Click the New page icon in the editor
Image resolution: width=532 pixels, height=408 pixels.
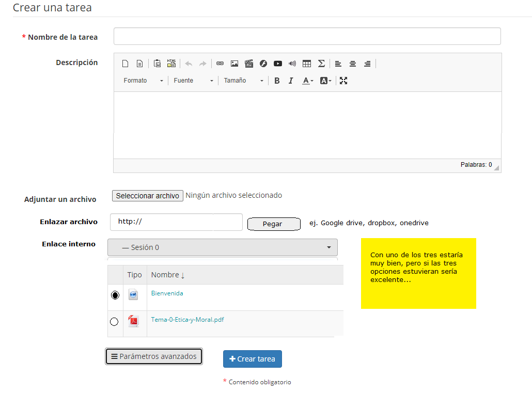[x=125, y=64]
